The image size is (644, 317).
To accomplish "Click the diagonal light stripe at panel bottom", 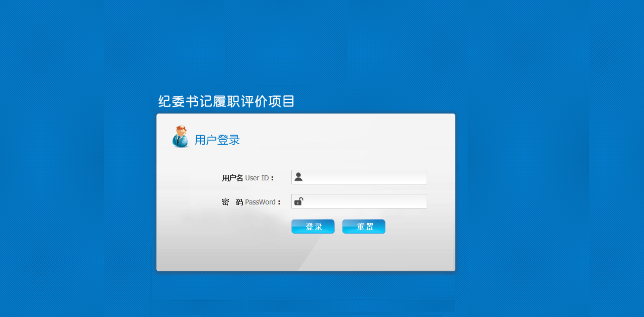I will (308, 253).
